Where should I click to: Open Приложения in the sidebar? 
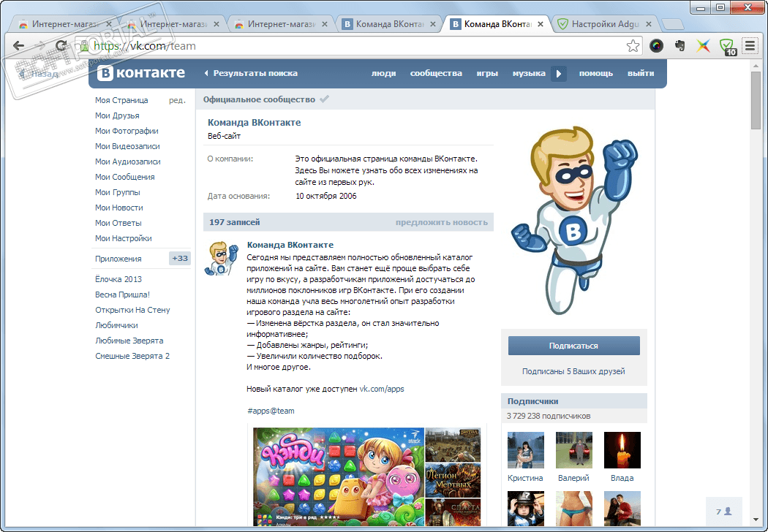[x=118, y=259]
